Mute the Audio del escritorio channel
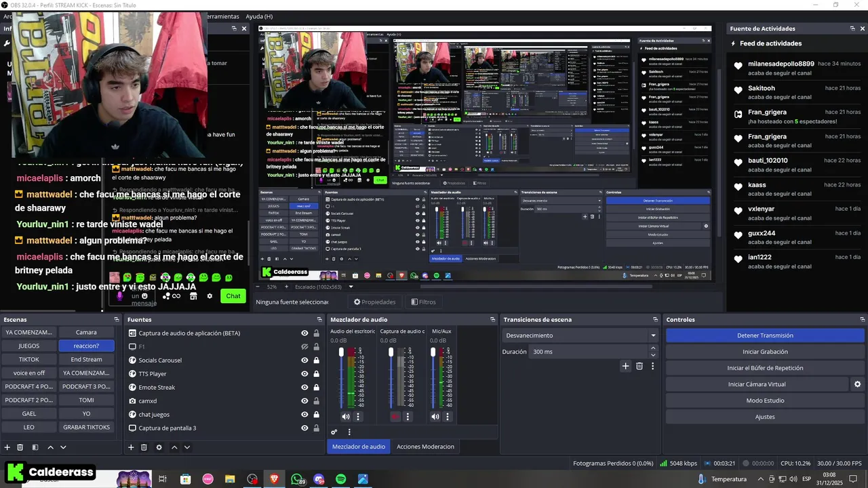The width and height of the screenshot is (868, 488). [346, 417]
